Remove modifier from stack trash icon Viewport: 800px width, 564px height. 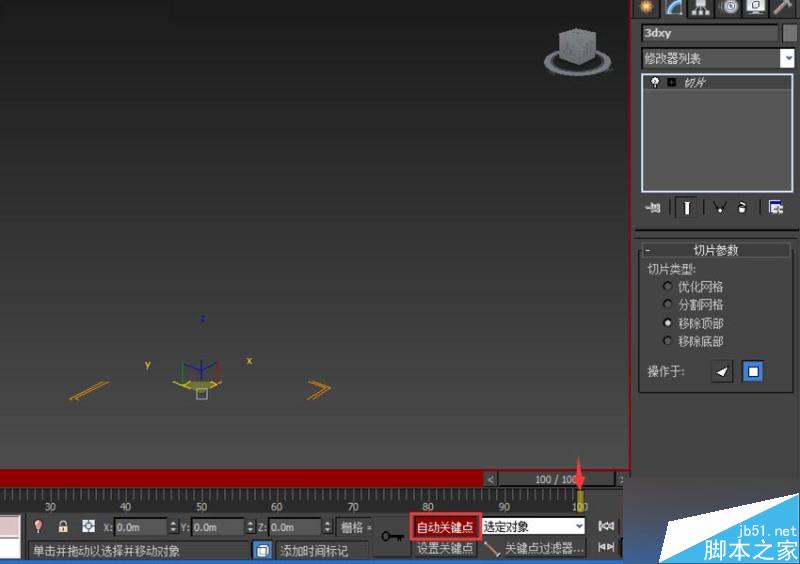coord(742,207)
